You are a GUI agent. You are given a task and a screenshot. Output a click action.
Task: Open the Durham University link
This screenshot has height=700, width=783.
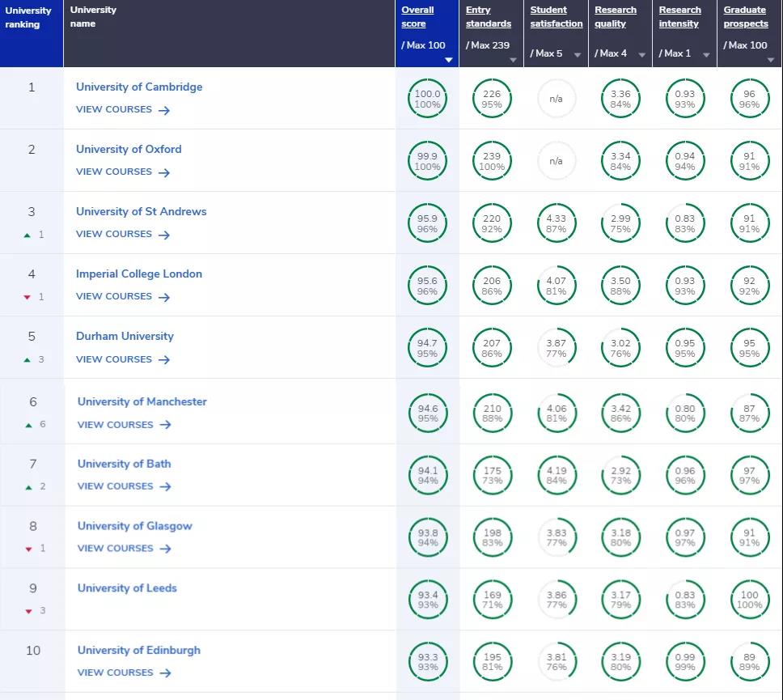[x=125, y=336]
